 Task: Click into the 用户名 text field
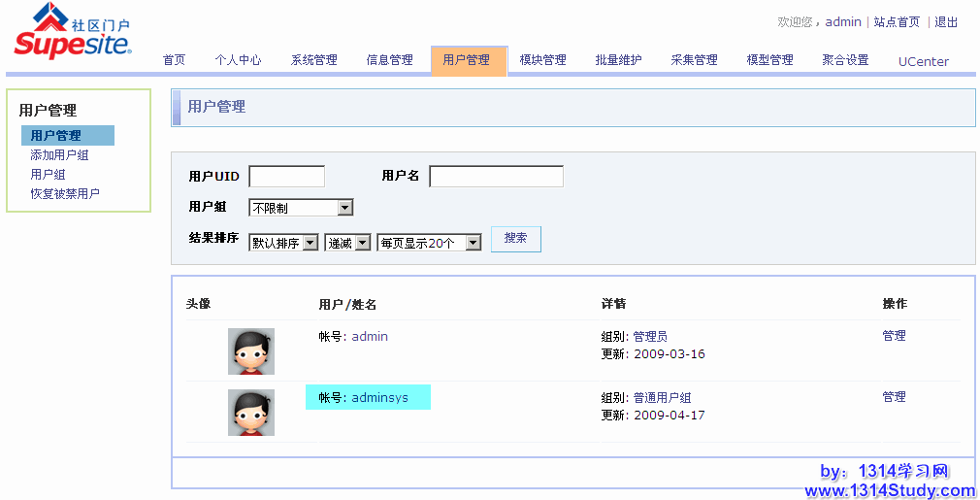[x=496, y=177]
